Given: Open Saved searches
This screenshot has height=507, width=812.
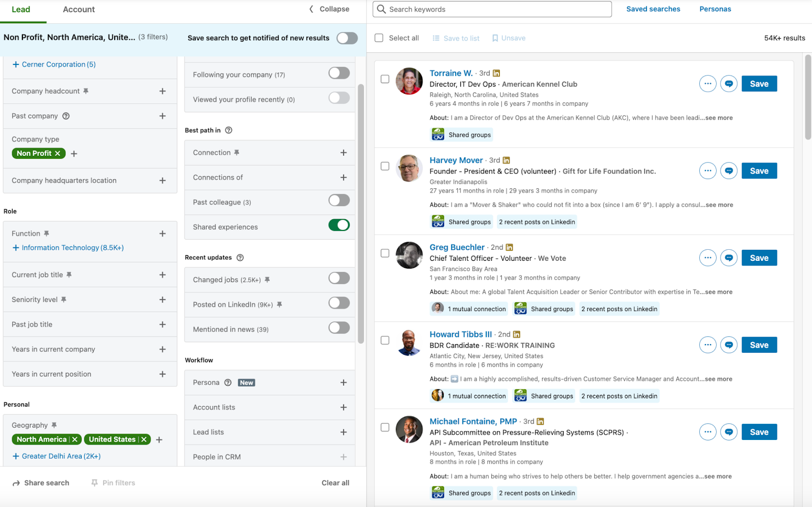Looking at the screenshot, I should (x=653, y=9).
